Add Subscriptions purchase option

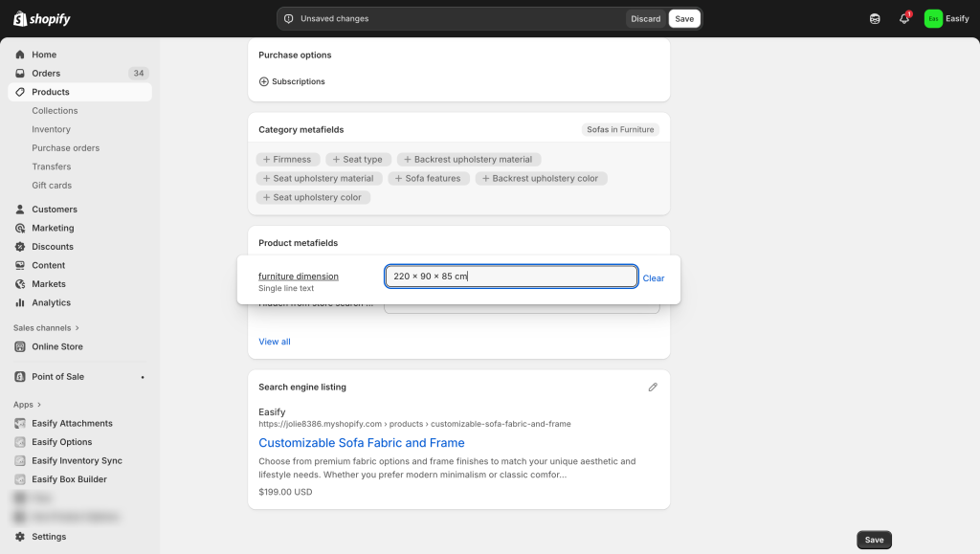point(292,81)
